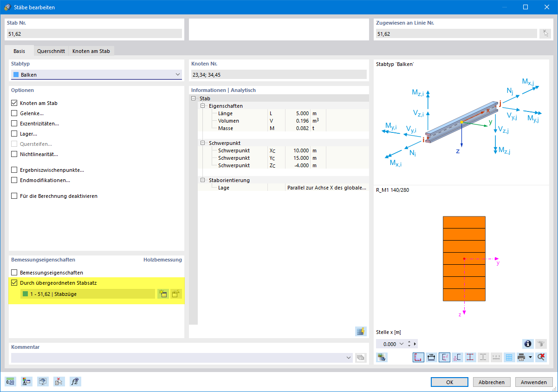Click the green Stabzüge color swatch
The width and height of the screenshot is (558, 392).
[26, 294]
